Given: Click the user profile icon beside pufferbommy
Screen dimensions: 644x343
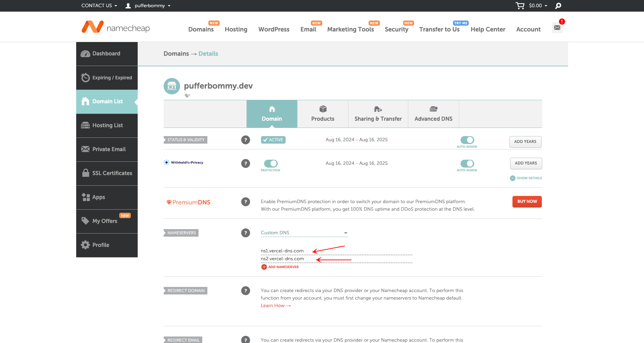Looking at the screenshot, I should pyautogui.click(x=128, y=6).
